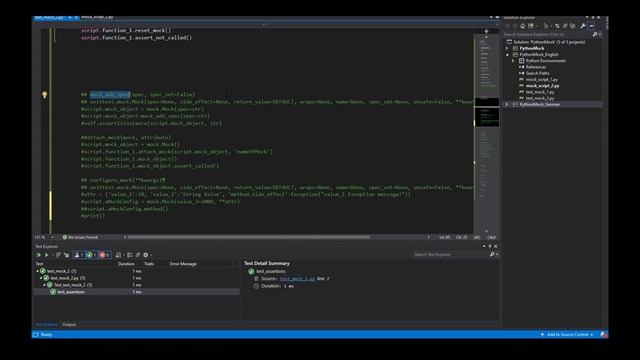Click the lightbulb quick actions icon

(x=44, y=95)
